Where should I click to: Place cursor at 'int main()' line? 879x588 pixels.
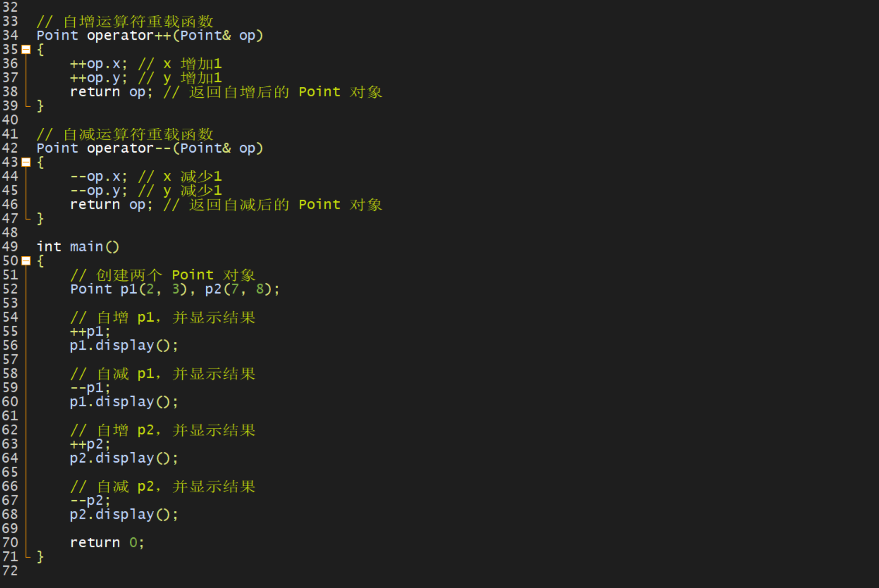pyautogui.click(x=78, y=247)
